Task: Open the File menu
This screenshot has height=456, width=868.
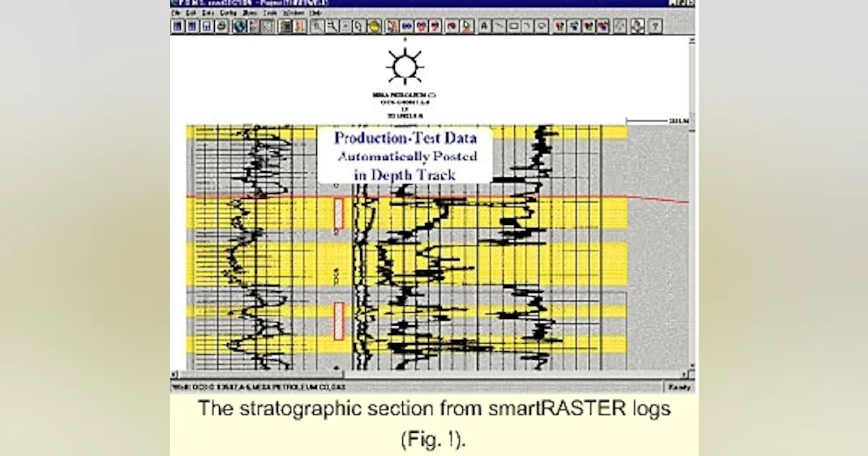Action: 176,13
